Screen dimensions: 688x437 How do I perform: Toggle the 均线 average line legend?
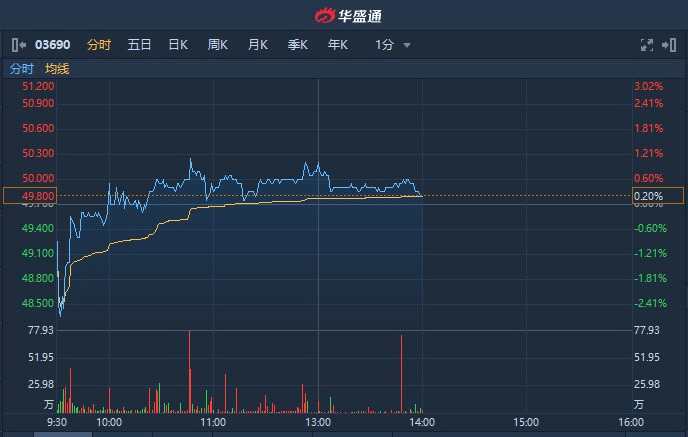(x=57, y=68)
